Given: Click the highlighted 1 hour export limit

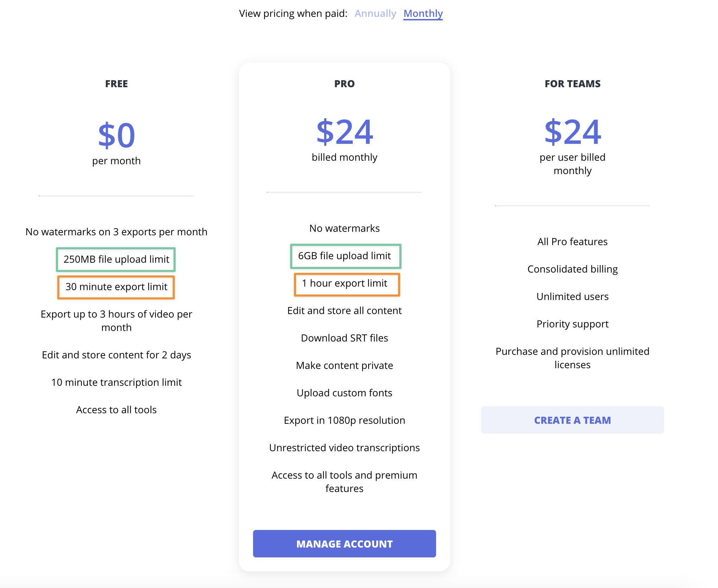Looking at the screenshot, I should pos(345,283).
